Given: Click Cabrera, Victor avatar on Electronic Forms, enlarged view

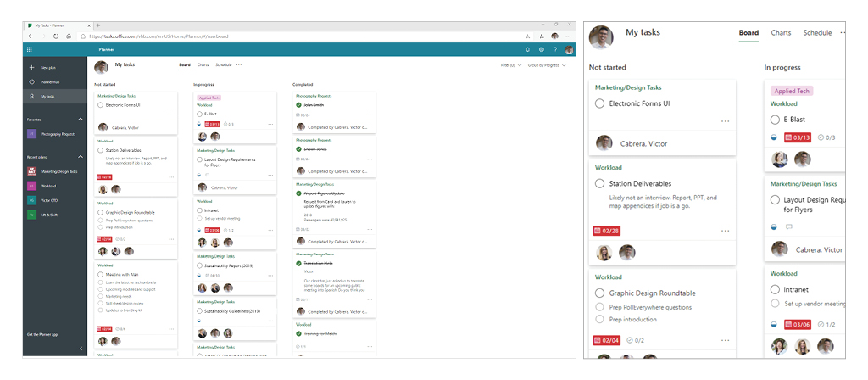Looking at the screenshot, I should (x=604, y=142).
